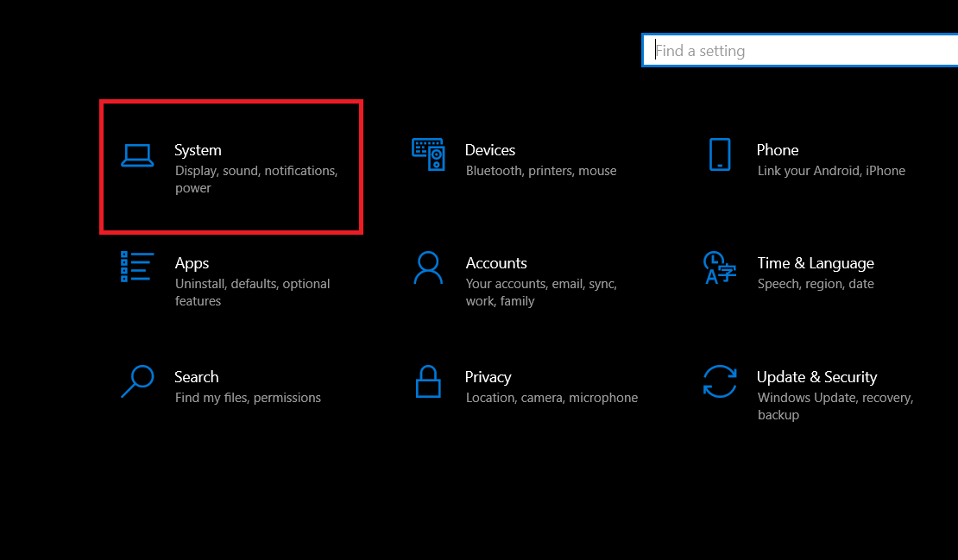Screen dimensions: 958x560
Task: Click 'Windows Update, recovery, backup' description
Action: [x=835, y=406]
